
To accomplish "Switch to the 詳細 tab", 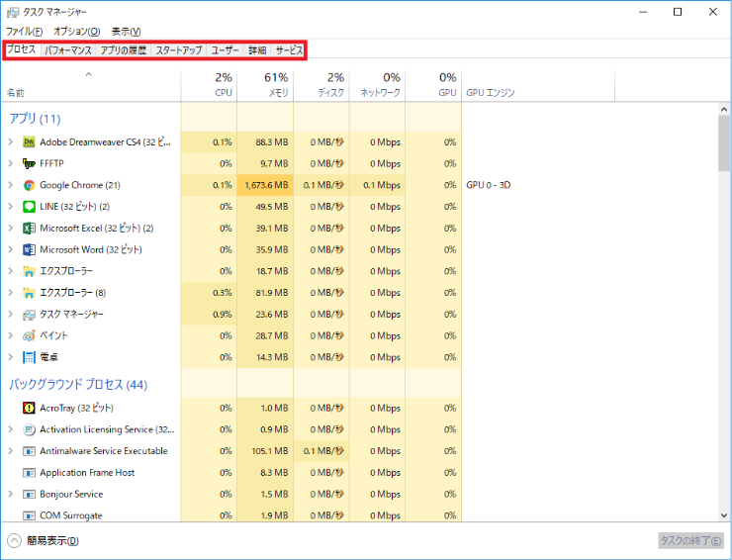I will [x=257, y=50].
